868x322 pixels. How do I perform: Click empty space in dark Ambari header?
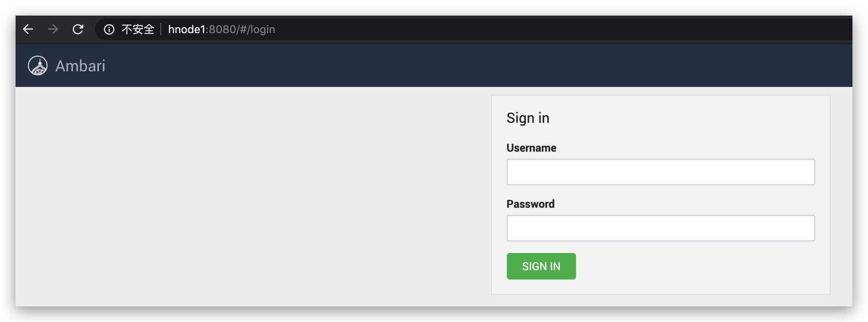467,65
